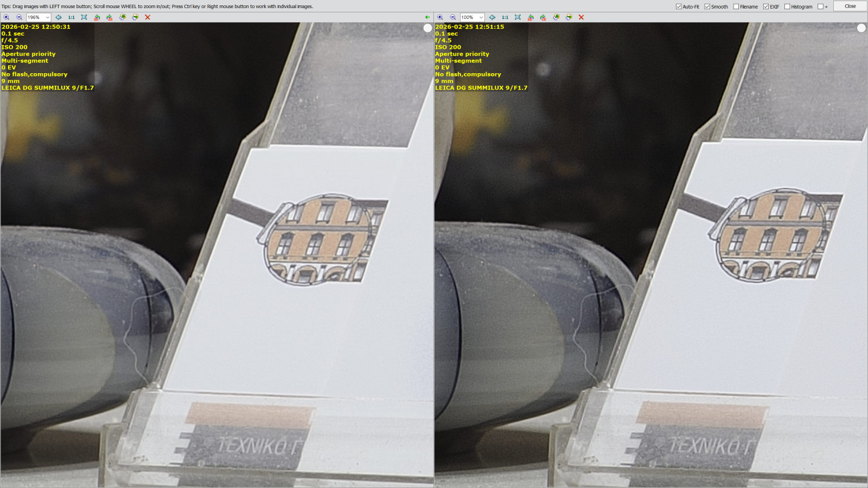This screenshot has width=868, height=488.
Task: Enable the Filename overlay checkbox
Action: point(736,7)
